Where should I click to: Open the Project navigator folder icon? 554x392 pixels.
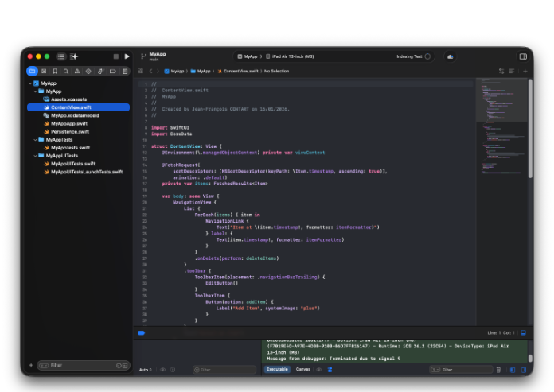tap(32, 72)
